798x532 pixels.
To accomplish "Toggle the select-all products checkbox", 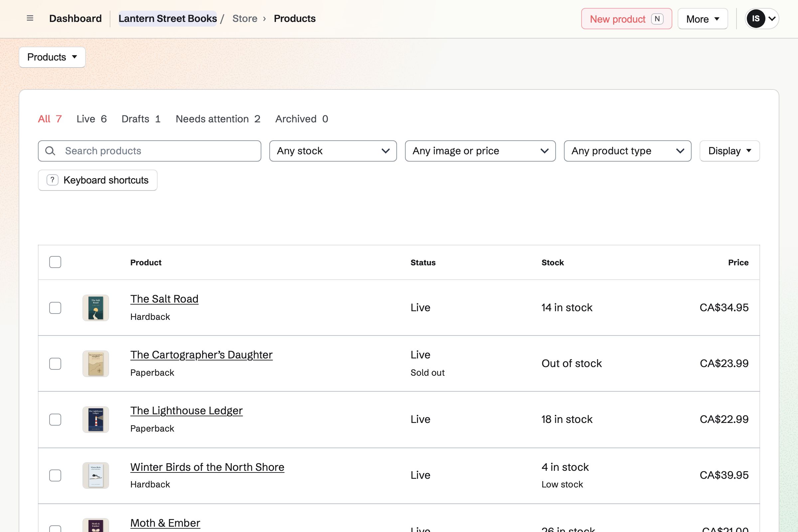I will [x=55, y=262].
